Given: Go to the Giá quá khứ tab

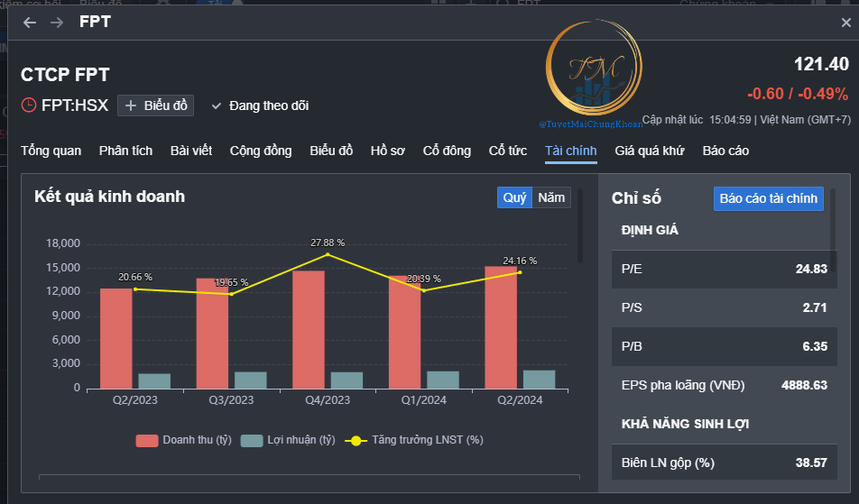Looking at the screenshot, I should click(649, 151).
